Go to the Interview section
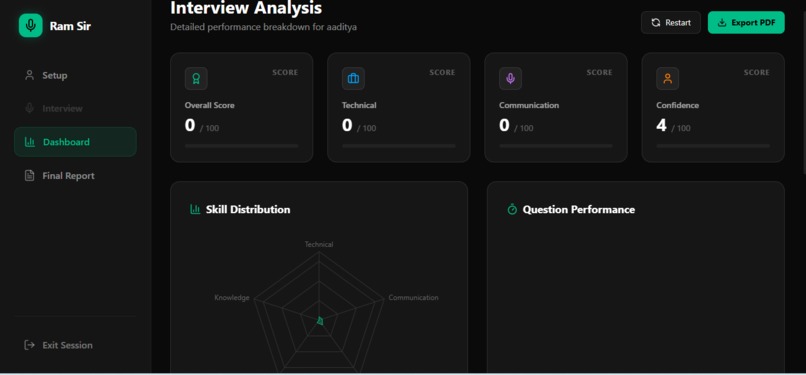The width and height of the screenshot is (806, 375). [76, 108]
